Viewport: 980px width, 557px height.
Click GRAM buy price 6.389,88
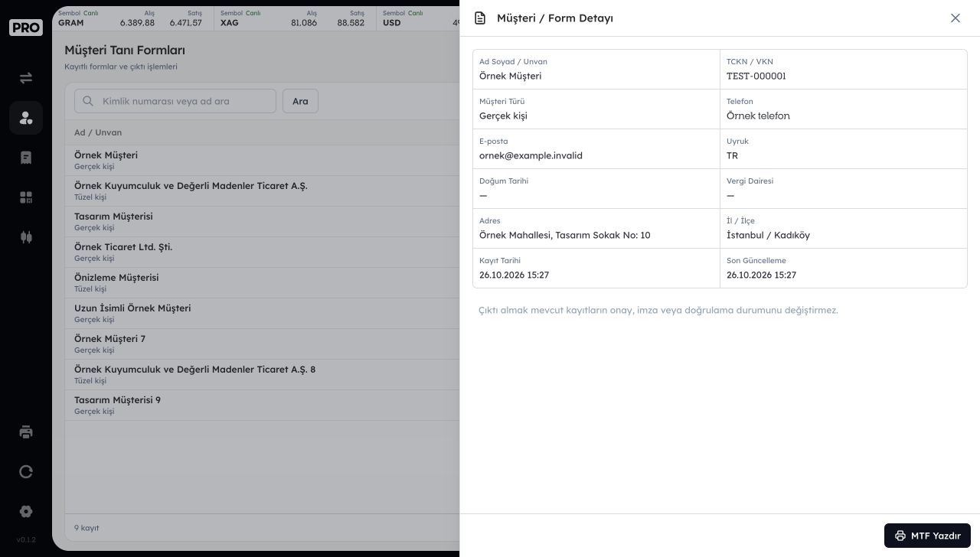(x=137, y=23)
